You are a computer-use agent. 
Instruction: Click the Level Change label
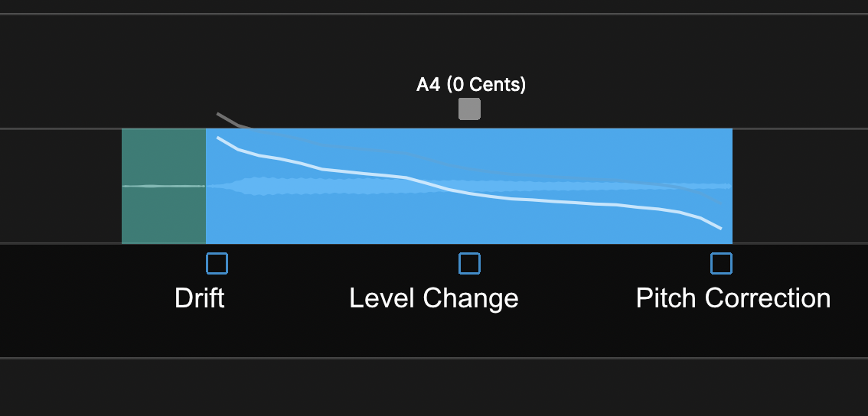[434, 297]
